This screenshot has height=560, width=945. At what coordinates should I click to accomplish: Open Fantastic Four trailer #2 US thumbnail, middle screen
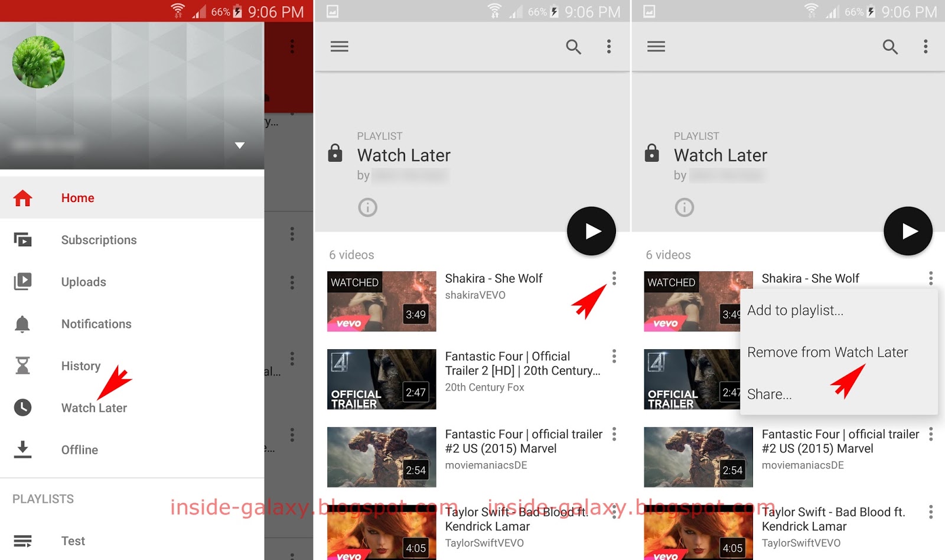click(382, 457)
